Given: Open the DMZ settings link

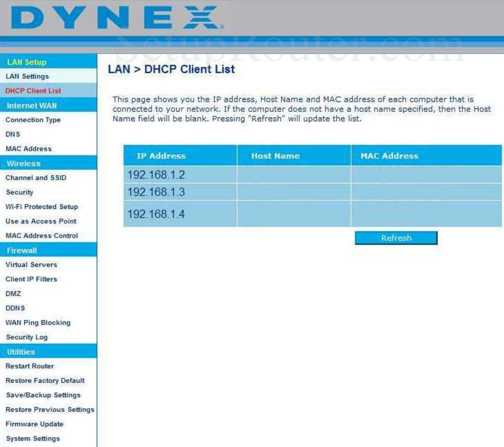Looking at the screenshot, I should [13, 294].
